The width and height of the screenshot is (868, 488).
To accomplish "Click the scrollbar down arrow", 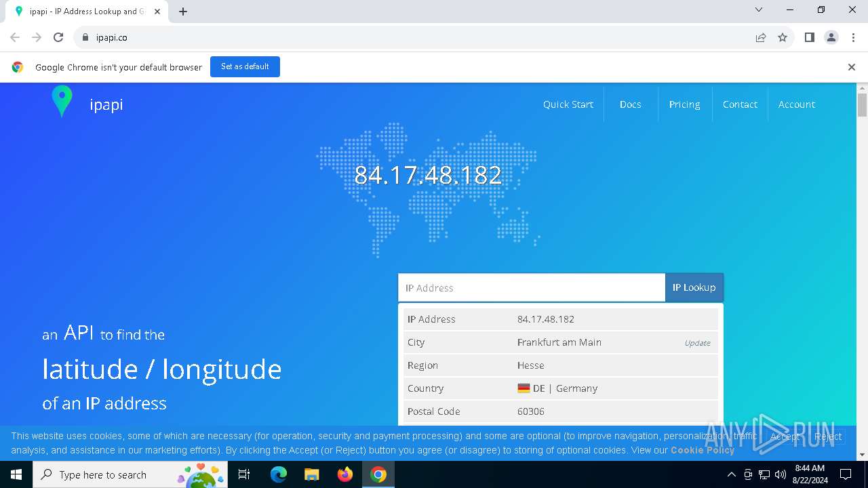I will (x=862, y=455).
